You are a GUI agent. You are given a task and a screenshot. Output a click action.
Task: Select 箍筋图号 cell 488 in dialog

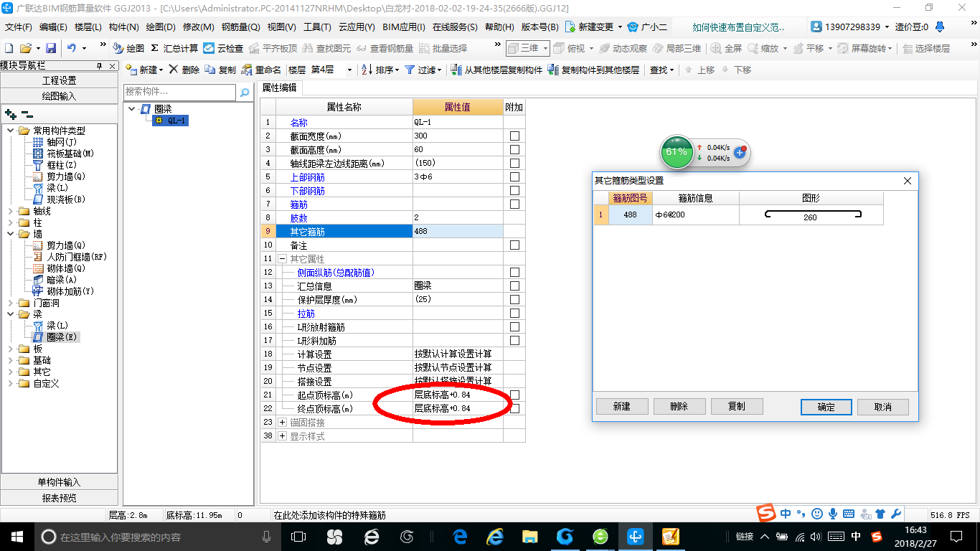coord(630,215)
